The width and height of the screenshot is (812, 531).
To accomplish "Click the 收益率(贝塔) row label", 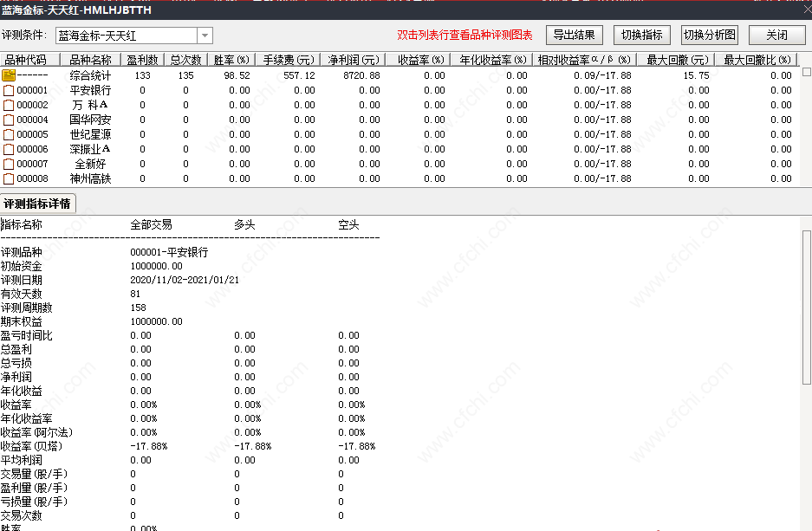I will [31, 446].
